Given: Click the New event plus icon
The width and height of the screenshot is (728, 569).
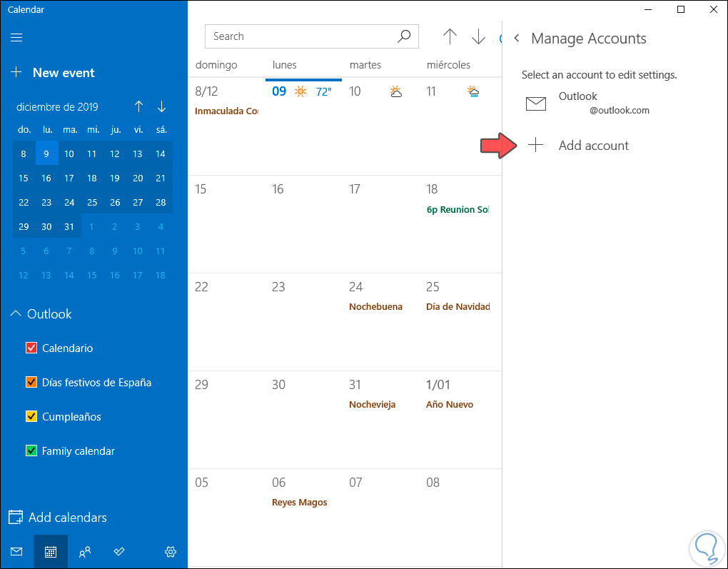Looking at the screenshot, I should tap(16, 72).
